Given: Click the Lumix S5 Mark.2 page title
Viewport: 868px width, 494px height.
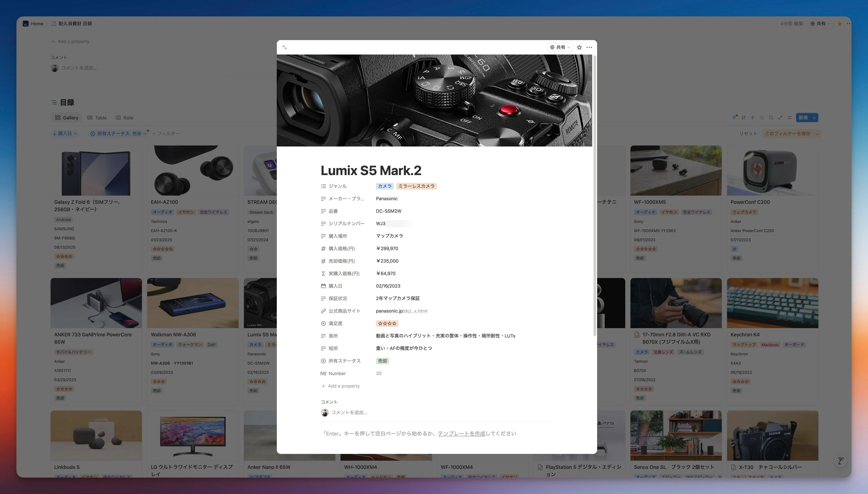Looking at the screenshot, I should 371,170.
